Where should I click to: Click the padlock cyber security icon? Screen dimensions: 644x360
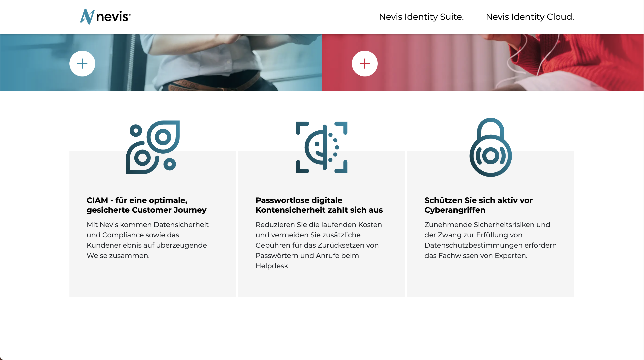[491, 147]
